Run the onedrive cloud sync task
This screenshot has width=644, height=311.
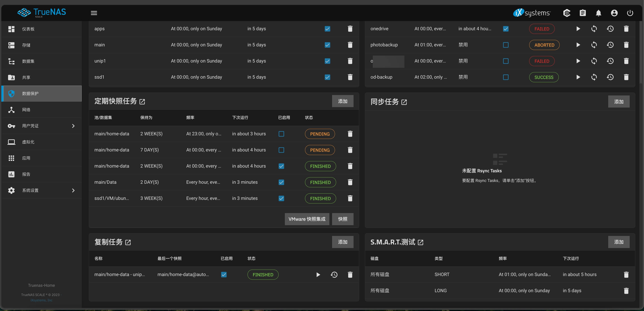[x=578, y=28]
